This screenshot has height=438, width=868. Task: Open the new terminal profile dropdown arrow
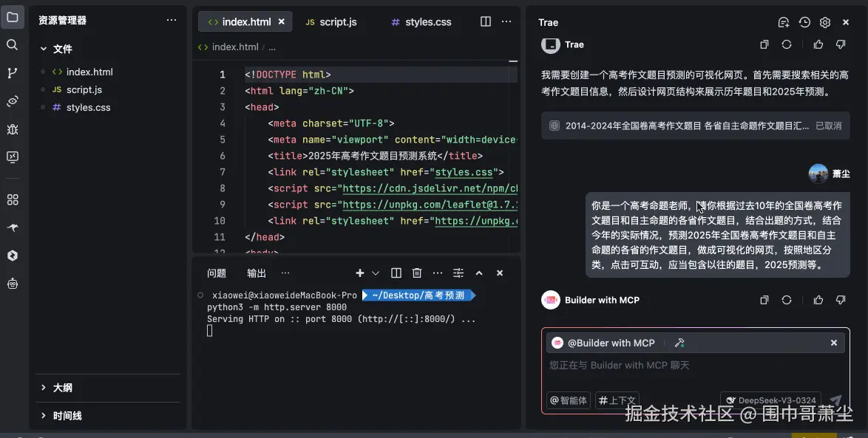(376, 273)
